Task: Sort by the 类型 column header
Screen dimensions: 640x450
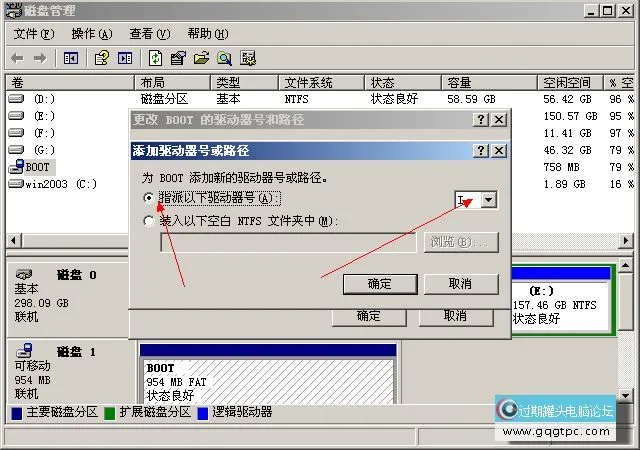Action: click(x=244, y=83)
